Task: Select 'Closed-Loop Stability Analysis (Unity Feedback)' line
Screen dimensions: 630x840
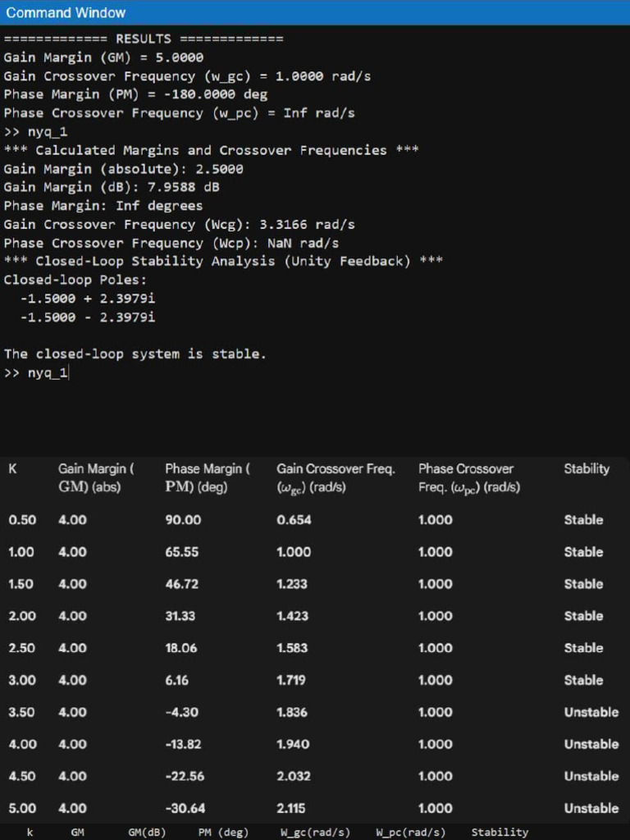Action: point(223,261)
